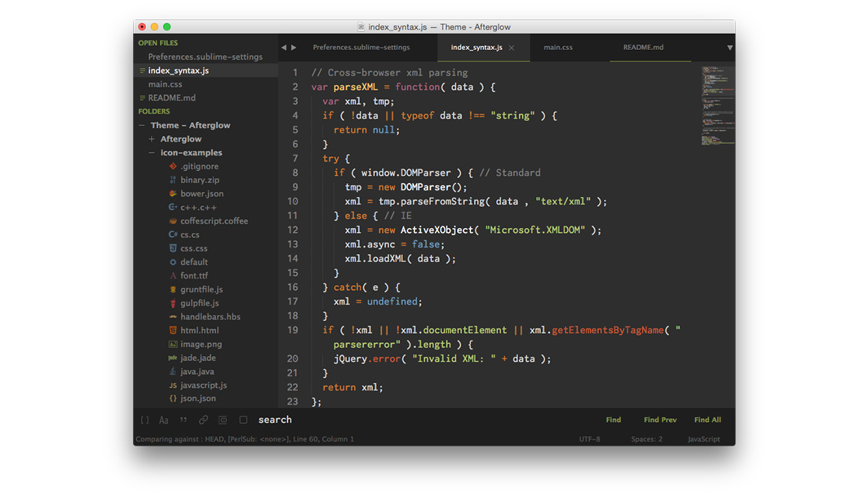Go to previous tab with left arrow
The width and height of the screenshot is (868, 492).
pos(284,48)
